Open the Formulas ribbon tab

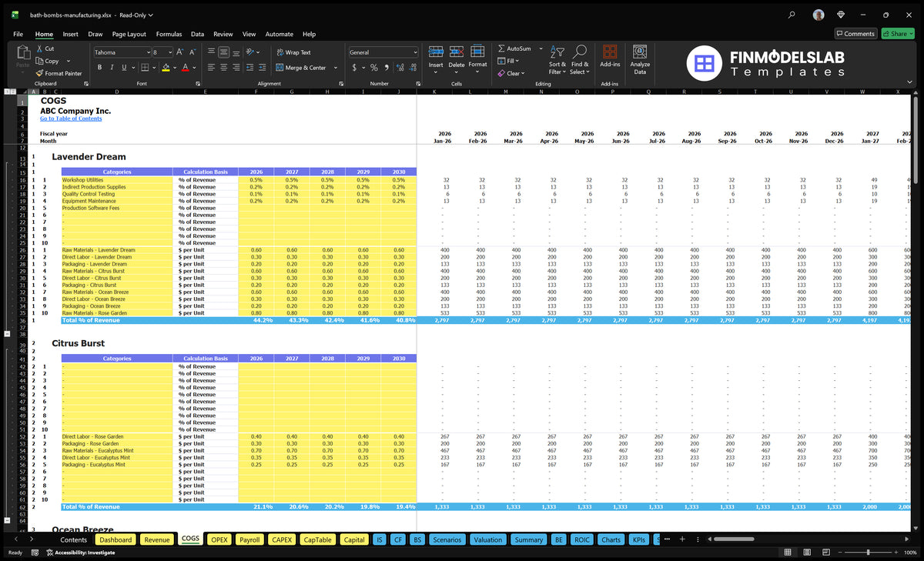169,34
